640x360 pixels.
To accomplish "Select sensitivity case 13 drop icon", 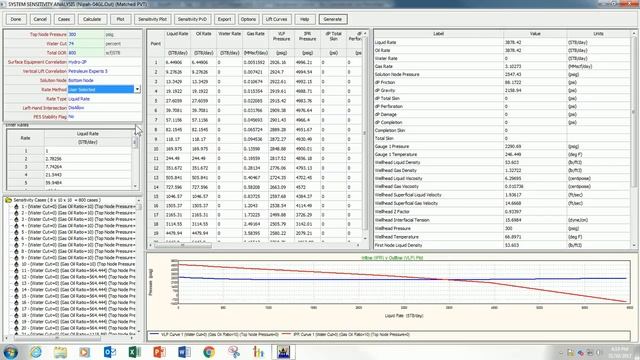I will click(16, 283).
